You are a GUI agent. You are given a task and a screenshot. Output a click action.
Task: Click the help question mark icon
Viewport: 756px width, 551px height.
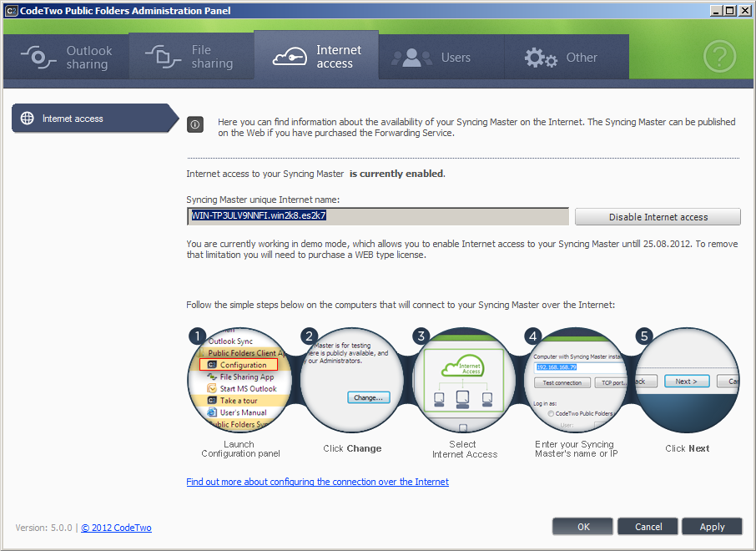pos(719,57)
